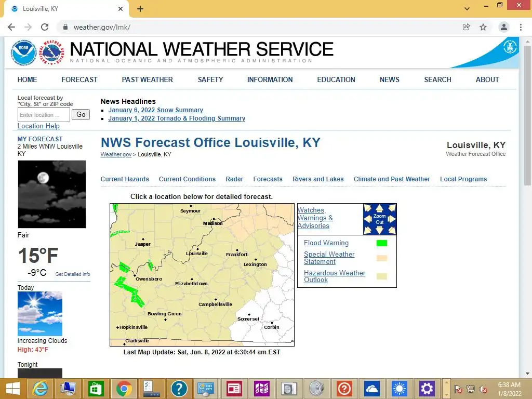The image size is (532, 399).
Task: Click the green Flood Warning color swatch
Action: click(x=382, y=243)
